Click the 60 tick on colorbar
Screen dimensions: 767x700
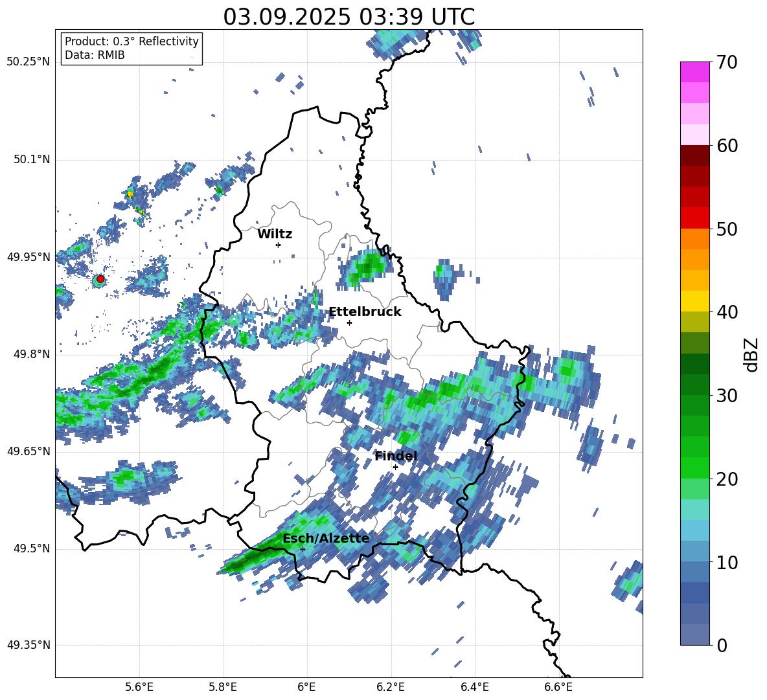pos(727,145)
